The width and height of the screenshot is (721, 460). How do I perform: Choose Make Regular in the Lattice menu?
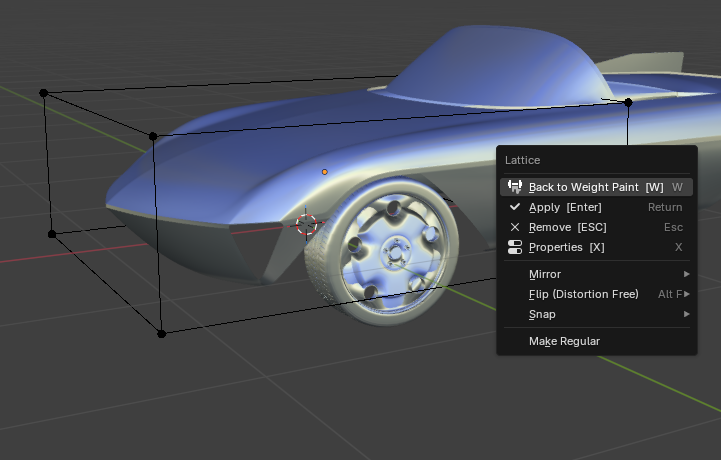pos(596,341)
